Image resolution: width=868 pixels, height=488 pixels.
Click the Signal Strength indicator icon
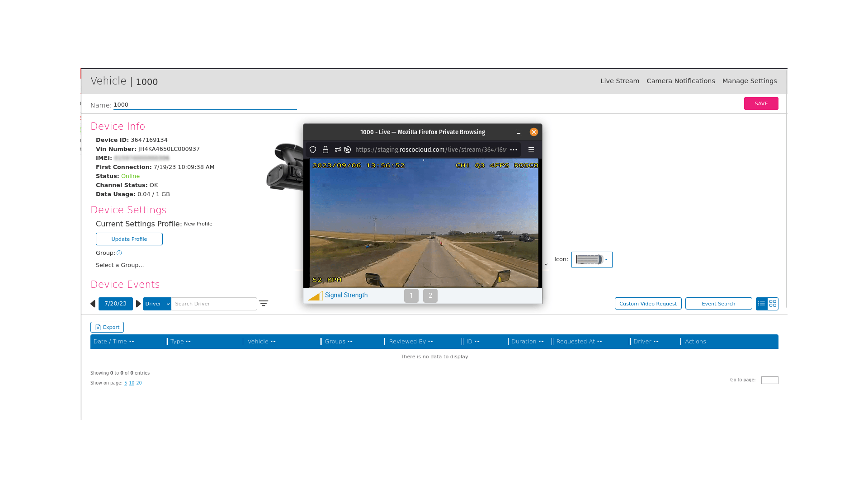click(x=315, y=296)
